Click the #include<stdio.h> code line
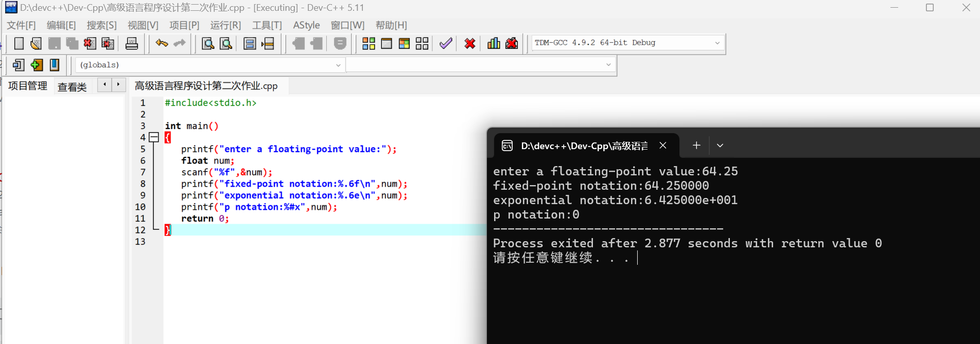This screenshot has width=980, height=344. point(211,103)
